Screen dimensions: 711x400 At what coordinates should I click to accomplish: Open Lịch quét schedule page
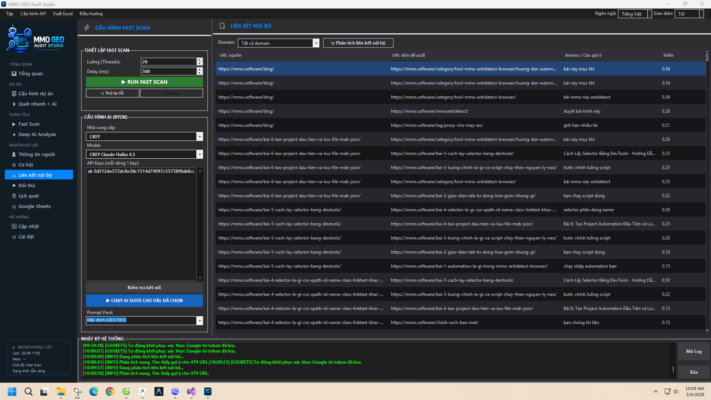(28, 195)
